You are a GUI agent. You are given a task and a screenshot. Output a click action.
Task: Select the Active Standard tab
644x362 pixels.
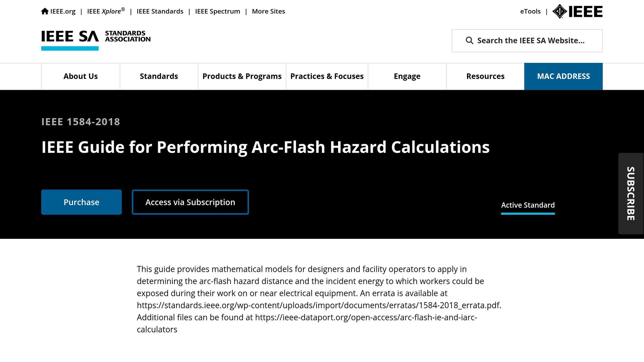528,206
